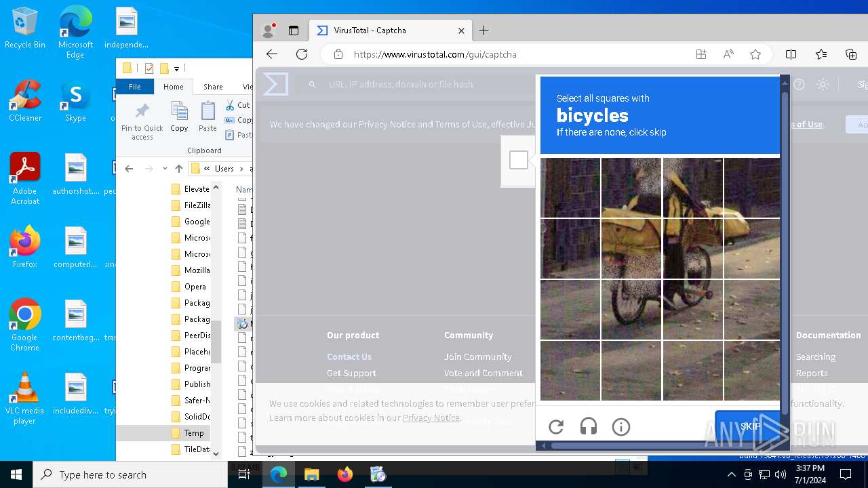Open Adobe Acrobat desktop shortcut
The width and height of the screenshot is (868, 488).
25,179
